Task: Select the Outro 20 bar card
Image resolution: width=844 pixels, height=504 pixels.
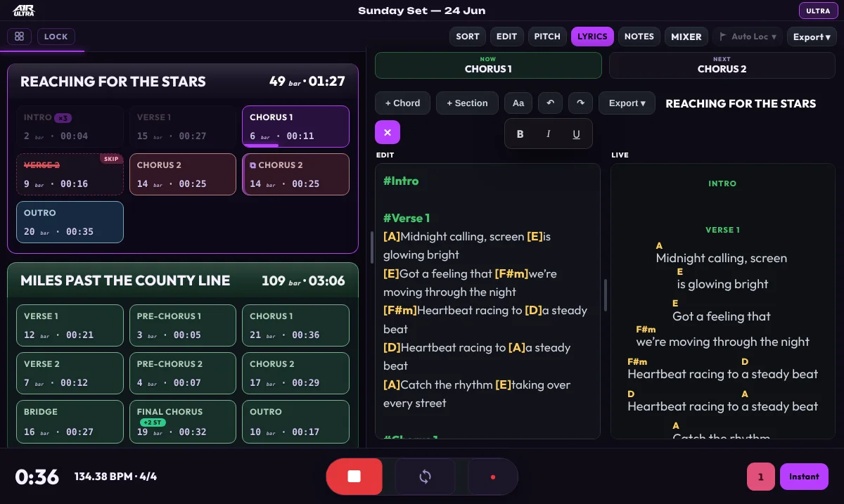Action: [70, 222]
